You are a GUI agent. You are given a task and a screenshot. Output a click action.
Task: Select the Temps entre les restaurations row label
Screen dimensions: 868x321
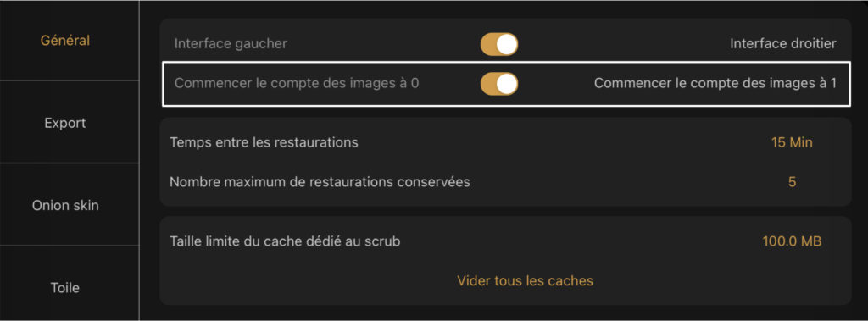264,142
